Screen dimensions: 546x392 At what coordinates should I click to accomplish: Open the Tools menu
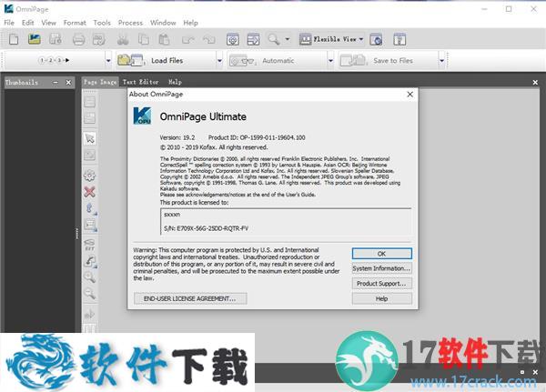tap(102, 23)
